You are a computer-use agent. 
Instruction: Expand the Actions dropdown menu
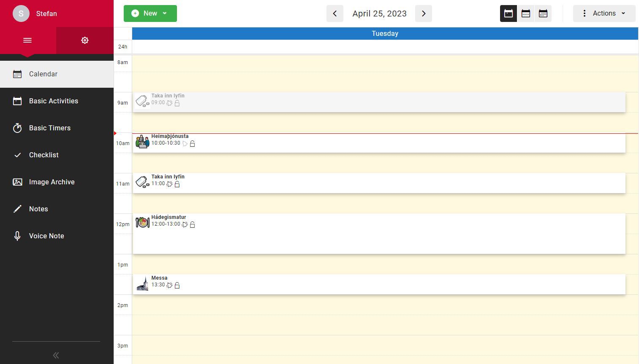pos(604,13)
